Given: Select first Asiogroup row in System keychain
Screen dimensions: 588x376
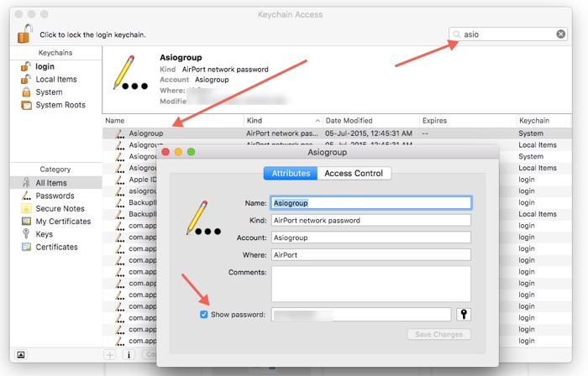Looking at the screenshot, I should pyautogui.click(x=337, y=133).
